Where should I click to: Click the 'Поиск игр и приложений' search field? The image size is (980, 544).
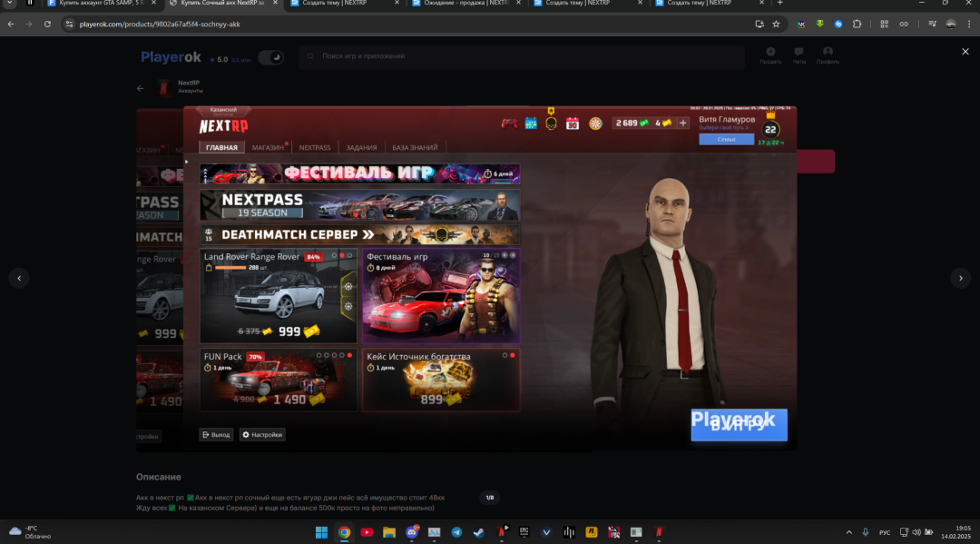pos(522,56)
